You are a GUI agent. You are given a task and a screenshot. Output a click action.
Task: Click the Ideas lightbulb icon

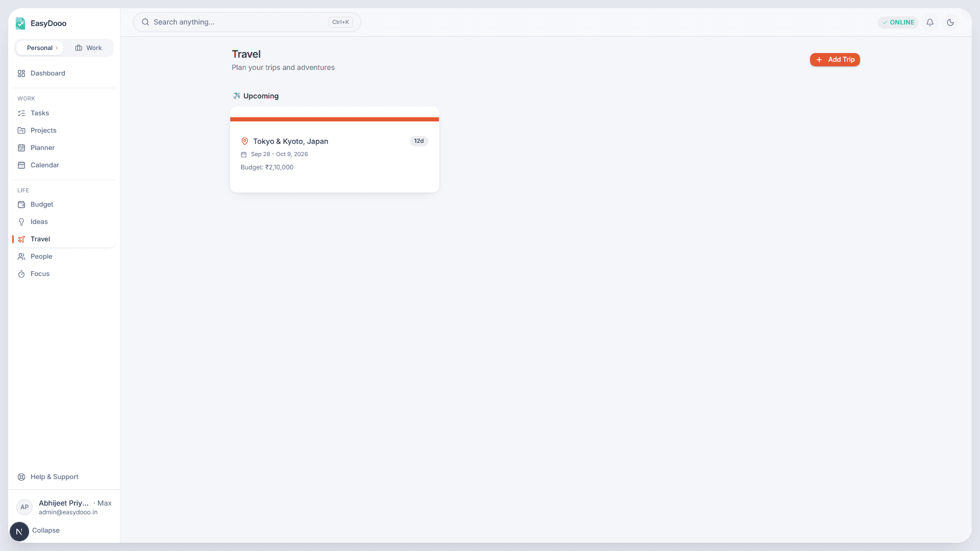point(21,222)
